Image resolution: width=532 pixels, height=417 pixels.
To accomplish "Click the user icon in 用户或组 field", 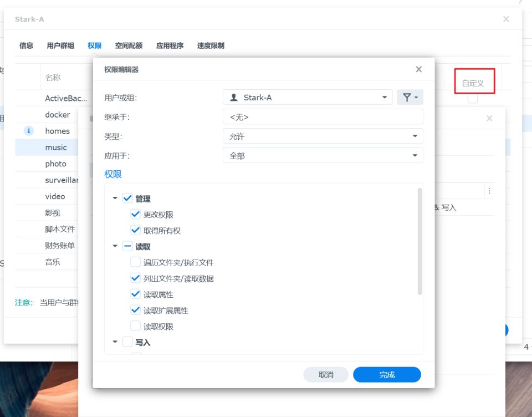I will pyautogui.click(x=234, y=98).
